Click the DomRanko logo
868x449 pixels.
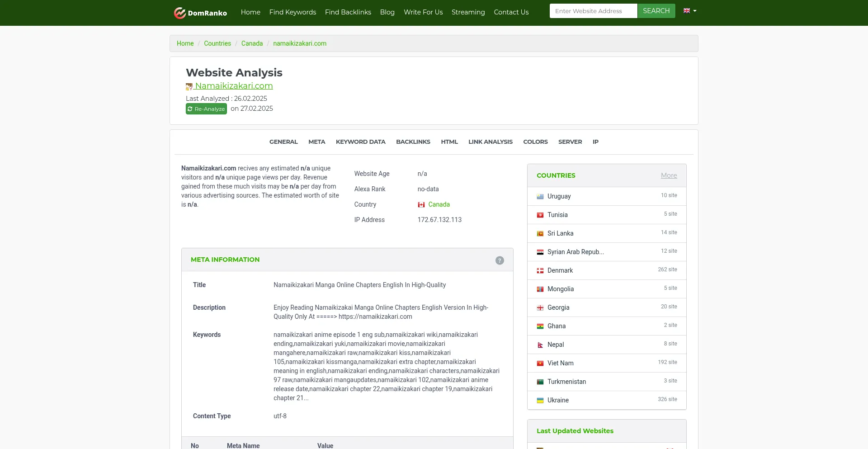point(200,13)
